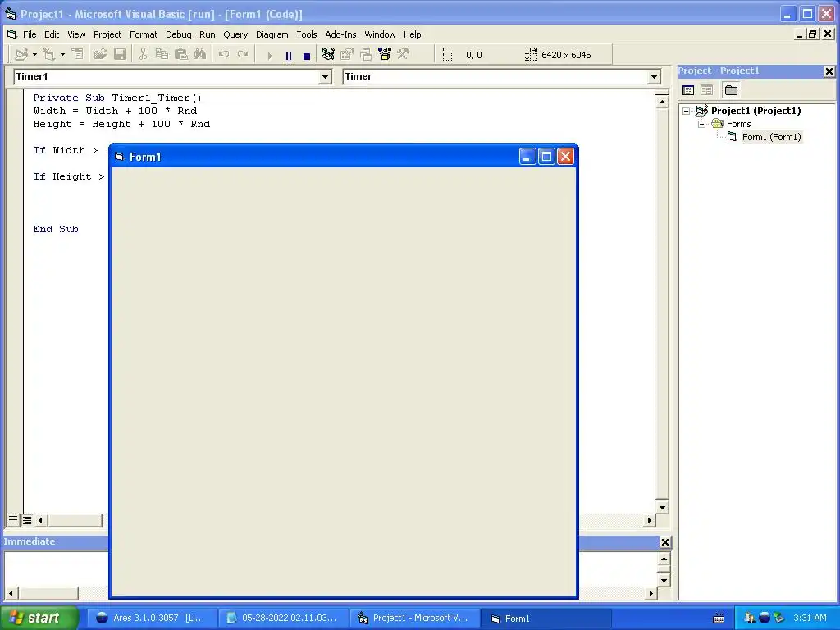Open the Query menu
This screenshot has height=630, width=840.
[x=235, y=34]
